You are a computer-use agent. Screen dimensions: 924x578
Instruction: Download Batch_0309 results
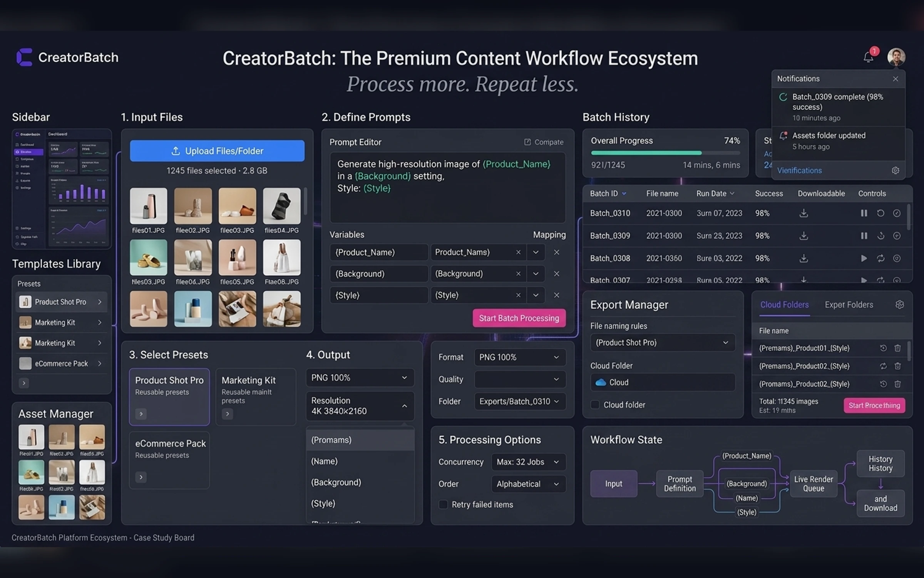(x=803, y=235)
